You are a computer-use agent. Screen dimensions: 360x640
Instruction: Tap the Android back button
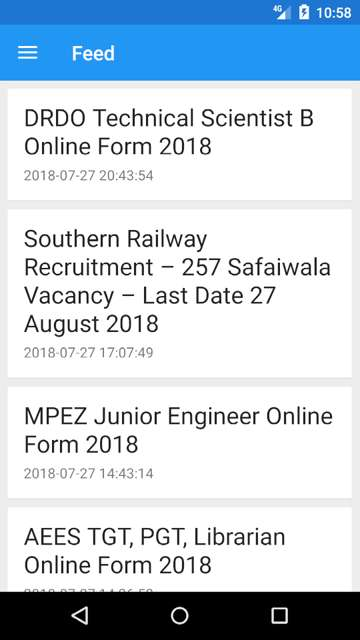coord(80,616)
